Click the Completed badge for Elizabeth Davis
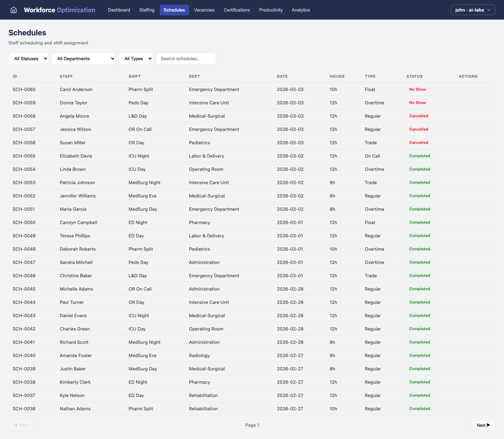The image size is (504, 439). tap(420, 156)
